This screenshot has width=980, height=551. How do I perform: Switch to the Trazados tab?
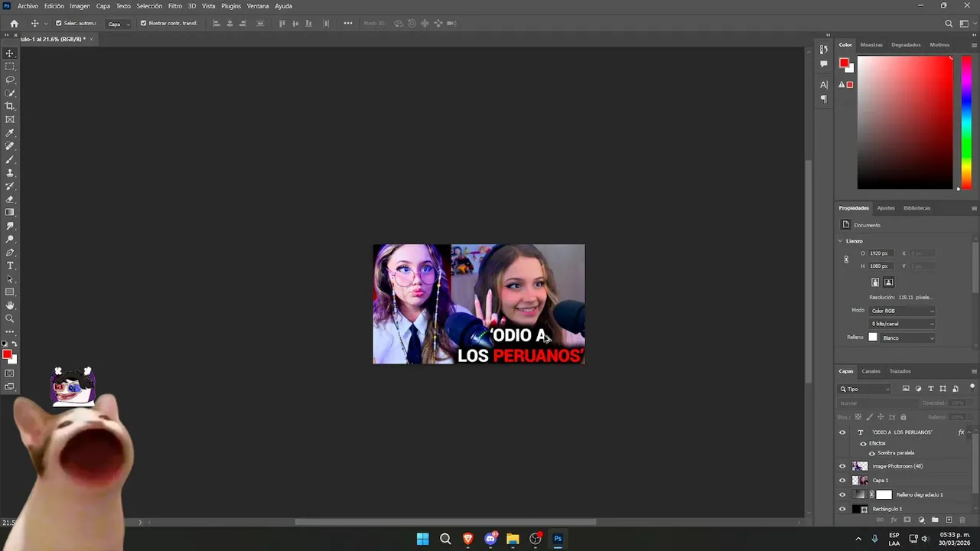tap(900, 371)
